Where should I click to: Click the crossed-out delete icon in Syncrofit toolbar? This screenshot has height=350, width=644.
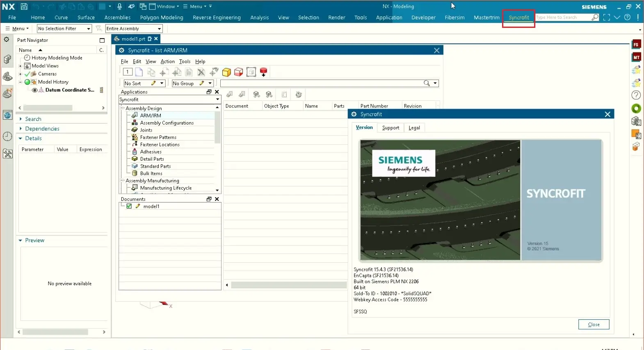(x=201, y=73)
